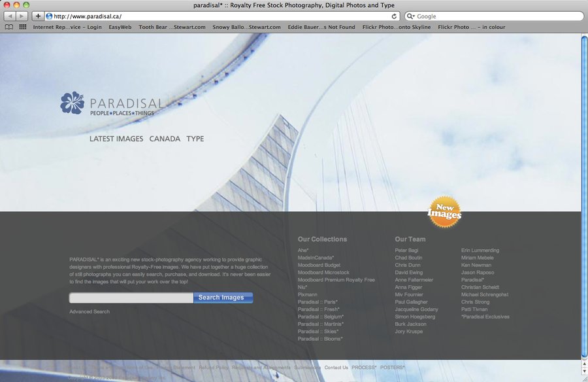The image size is (588, 382).
Task: Open TYPE navigation item
Action: 195,139
